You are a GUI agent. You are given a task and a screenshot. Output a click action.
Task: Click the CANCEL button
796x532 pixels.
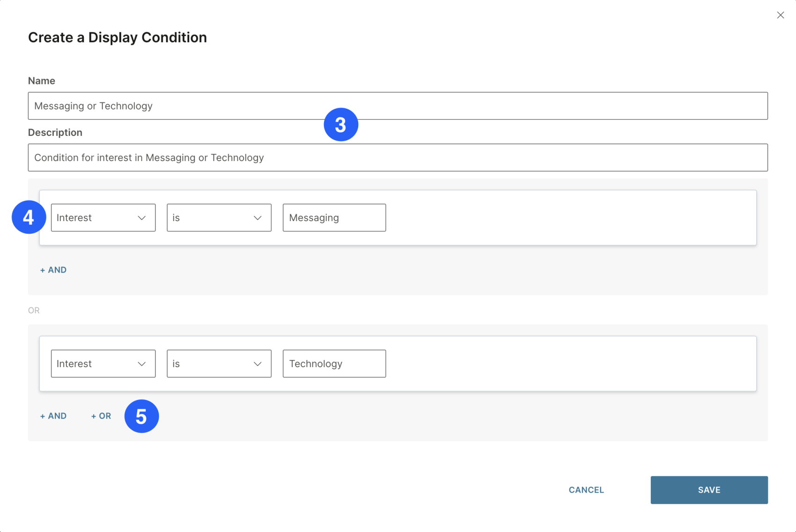click(586, 489)
